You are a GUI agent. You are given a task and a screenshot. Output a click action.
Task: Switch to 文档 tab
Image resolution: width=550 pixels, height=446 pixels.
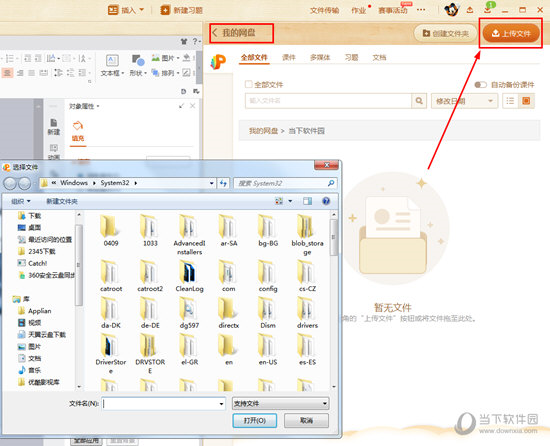point(379,58)
